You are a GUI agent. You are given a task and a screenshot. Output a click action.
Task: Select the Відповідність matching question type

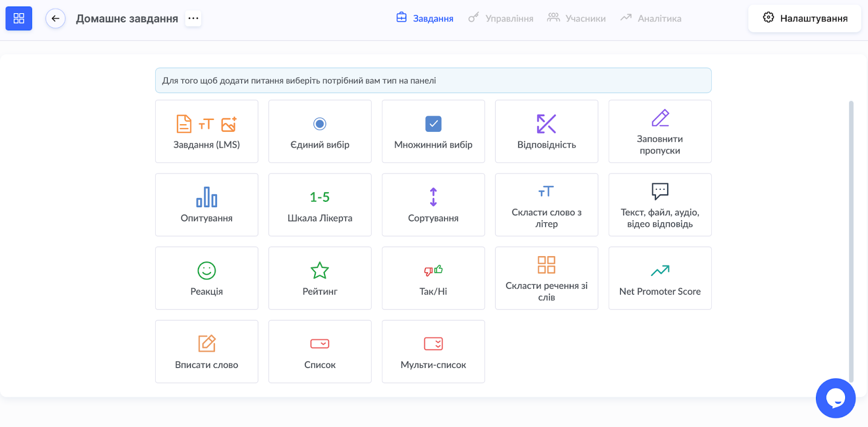click(x=546, y=131)
